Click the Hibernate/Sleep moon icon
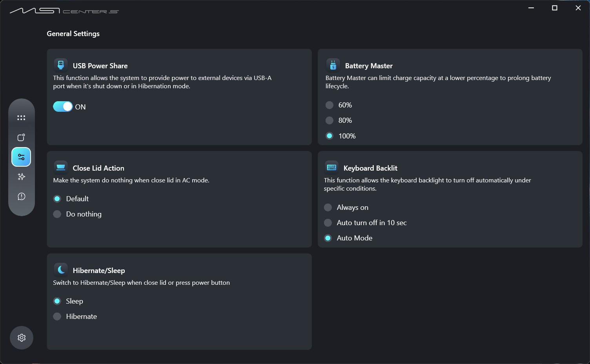 point(61,270)
